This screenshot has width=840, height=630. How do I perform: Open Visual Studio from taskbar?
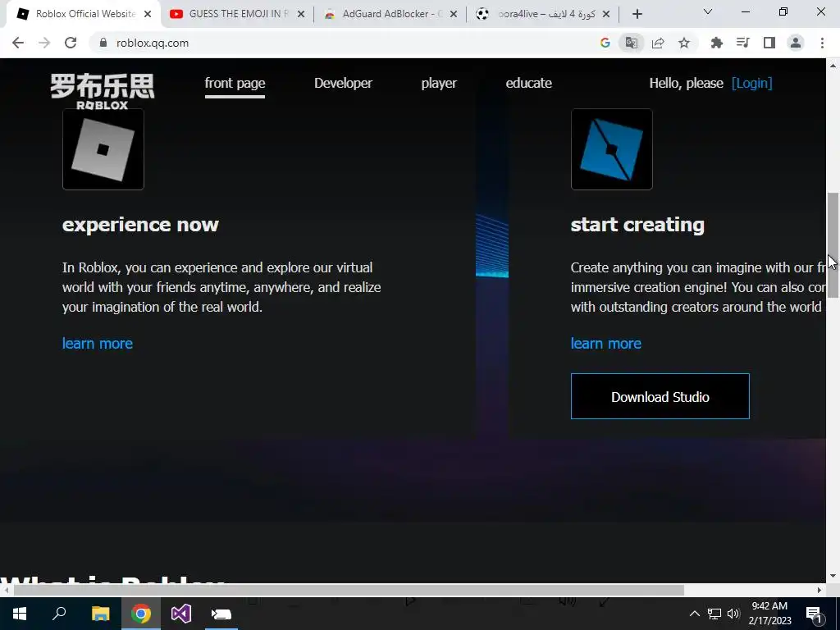click(180, 614)
